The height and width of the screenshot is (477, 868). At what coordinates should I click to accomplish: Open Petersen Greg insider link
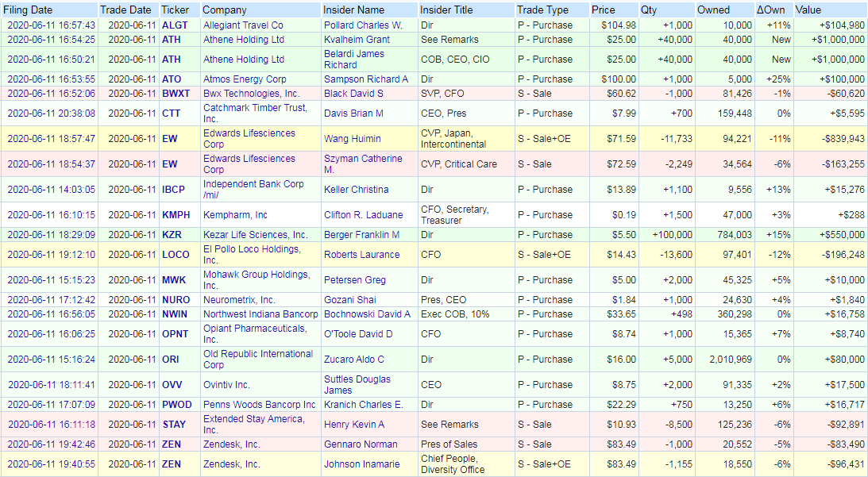tap(355, 280)
